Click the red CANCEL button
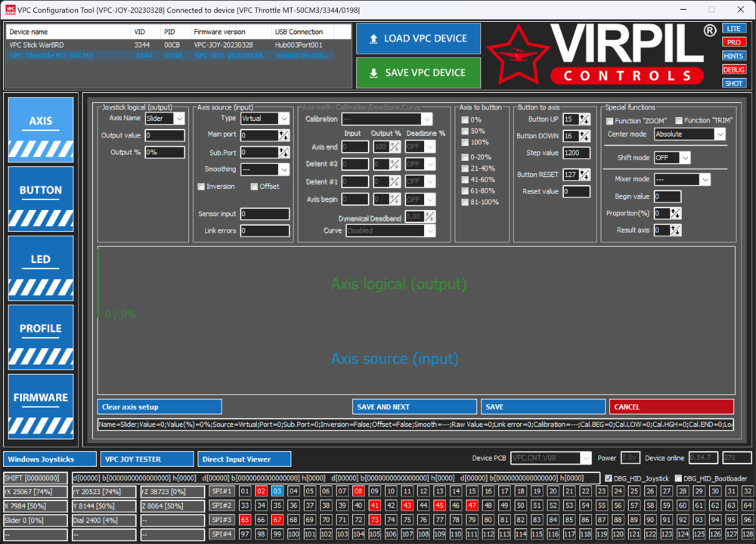Viewport: 756px width, 544px height. [671, 407]
